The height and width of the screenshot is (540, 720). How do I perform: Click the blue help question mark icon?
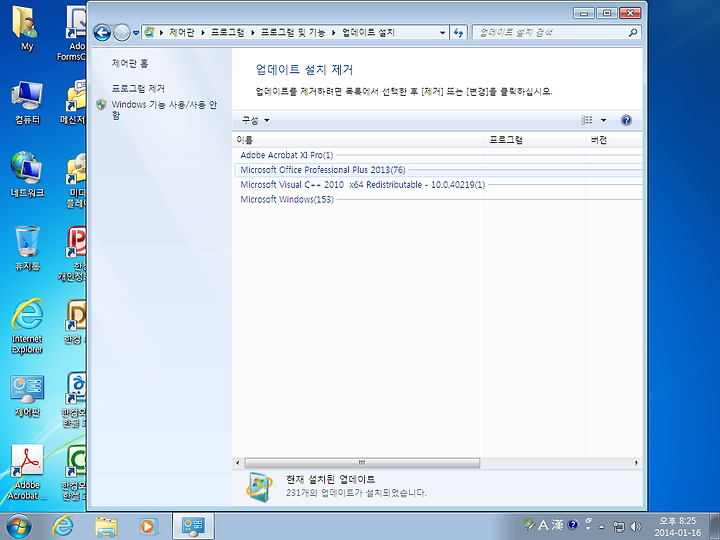pyautogui.click(x=626, y=120)
